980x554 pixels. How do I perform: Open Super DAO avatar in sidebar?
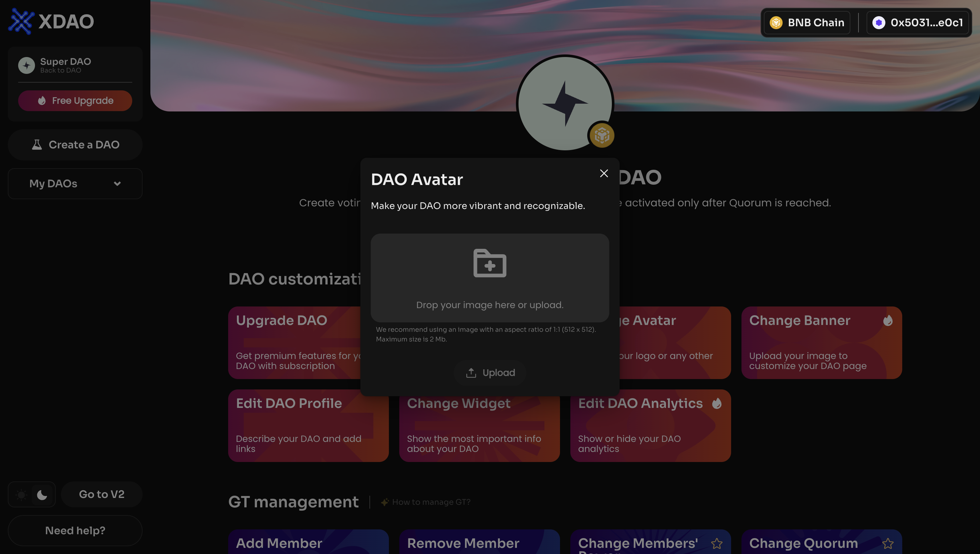point(26,65)
